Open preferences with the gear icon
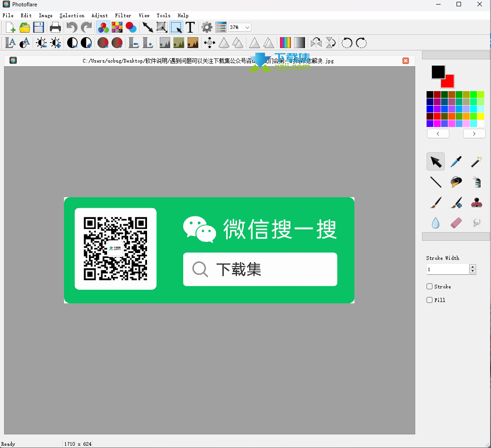Viewport: 491px width, 448px height. pyautogui.click(x=206, y=27)
